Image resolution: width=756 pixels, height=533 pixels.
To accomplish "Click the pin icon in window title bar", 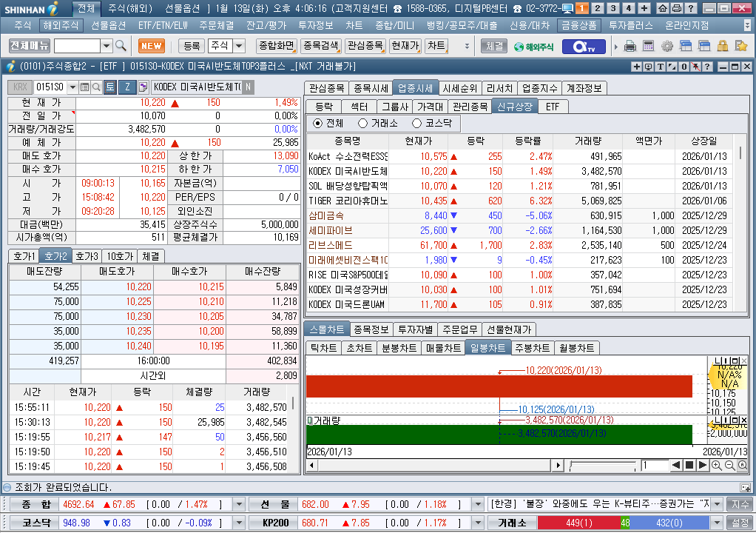I will point(695,67).
